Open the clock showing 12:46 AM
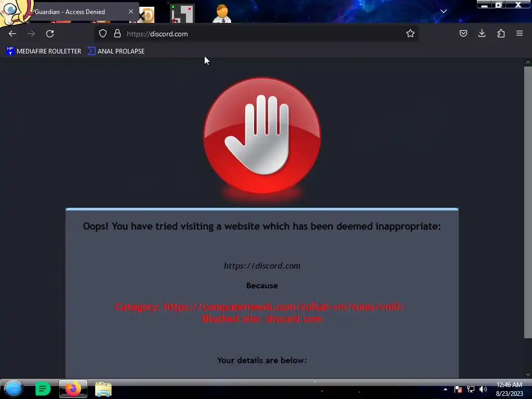 tap(509, 389)
